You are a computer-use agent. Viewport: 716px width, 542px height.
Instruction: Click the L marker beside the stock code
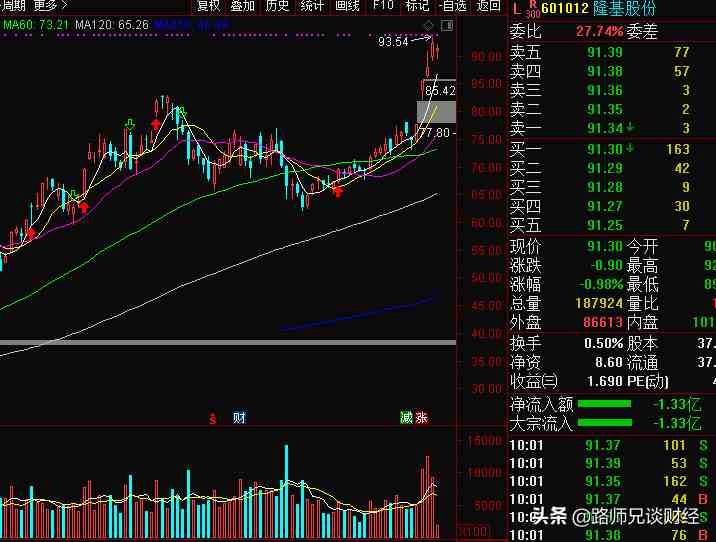coord(516,8)
